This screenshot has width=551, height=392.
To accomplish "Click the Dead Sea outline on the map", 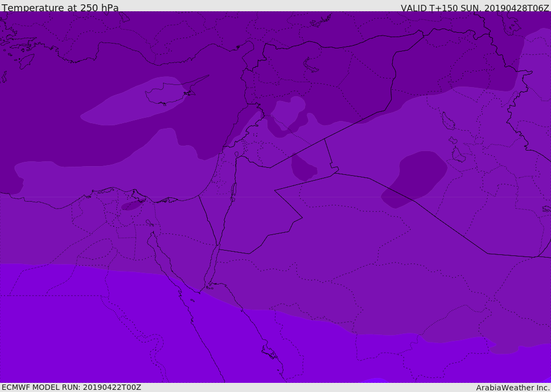I will (233, 192).
